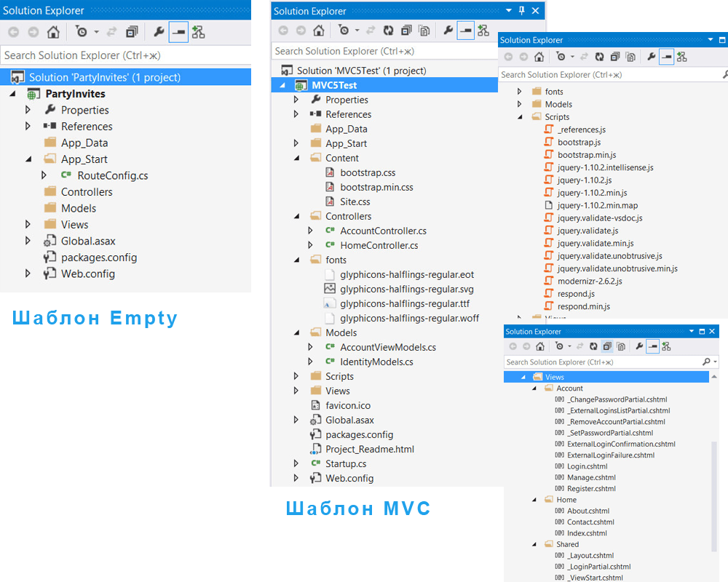Select IdentityModels.cs file
Viewport: 728px width, 582px height.
pos(376,362)
